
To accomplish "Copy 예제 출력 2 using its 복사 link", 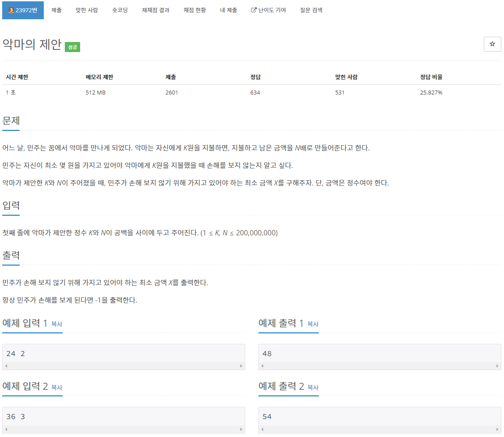I will coord(312,388).
